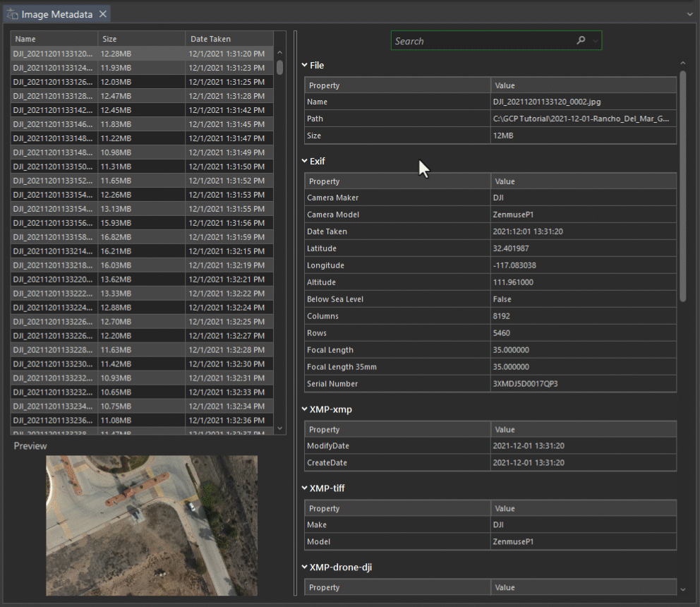700x607 pixels.
Task: Click the aerial preview image thumbnail
Action: point(152,525)
